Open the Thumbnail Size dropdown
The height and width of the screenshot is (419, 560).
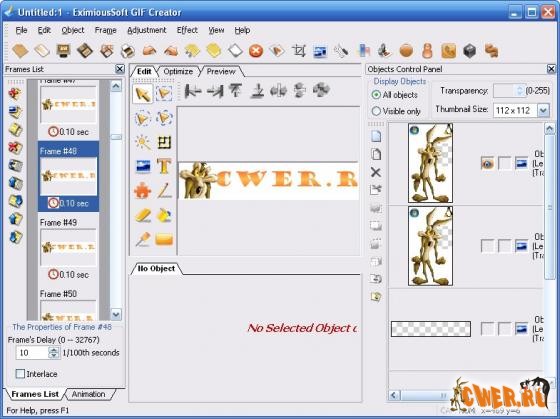click(x=543, y=110)
